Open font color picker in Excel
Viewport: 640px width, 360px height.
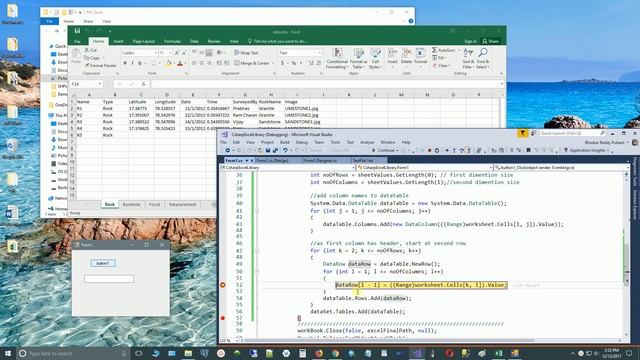(x=180, y=63)
